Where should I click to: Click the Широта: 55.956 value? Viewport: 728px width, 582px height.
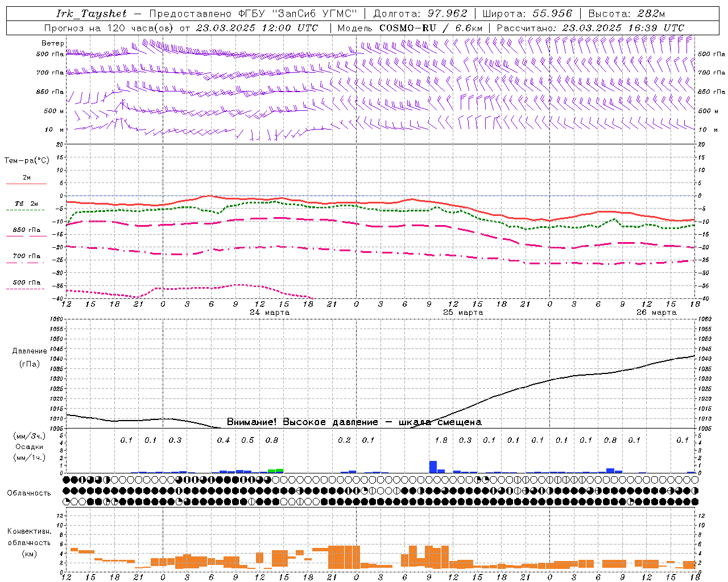[x=527, y=14]
